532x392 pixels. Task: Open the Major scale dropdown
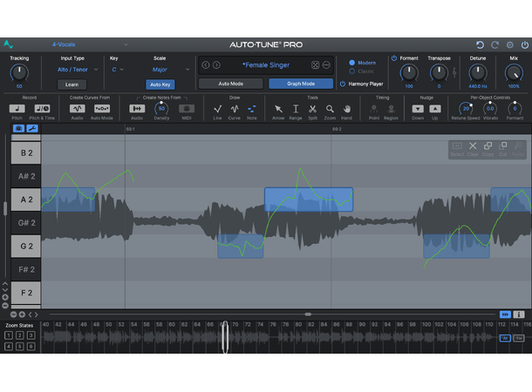pos(170,70)
